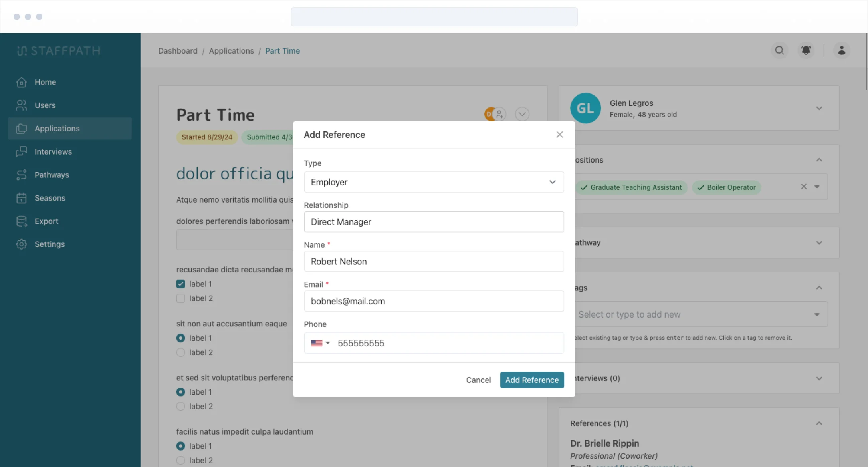This screenshot has height=467, width=868.
Task: Uncheck the checked label 1 checkbox
Action: [181, 284]
